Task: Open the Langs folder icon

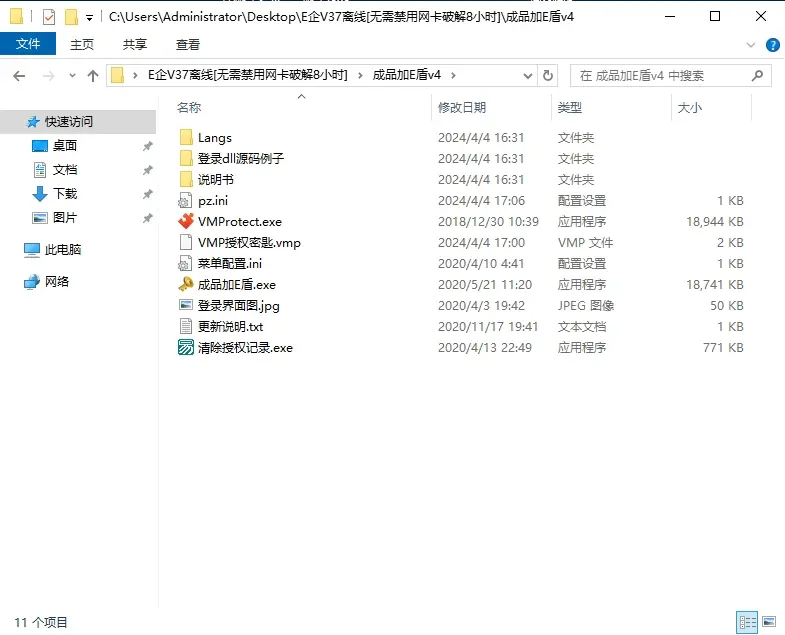Action: click(x=186, y=137)
